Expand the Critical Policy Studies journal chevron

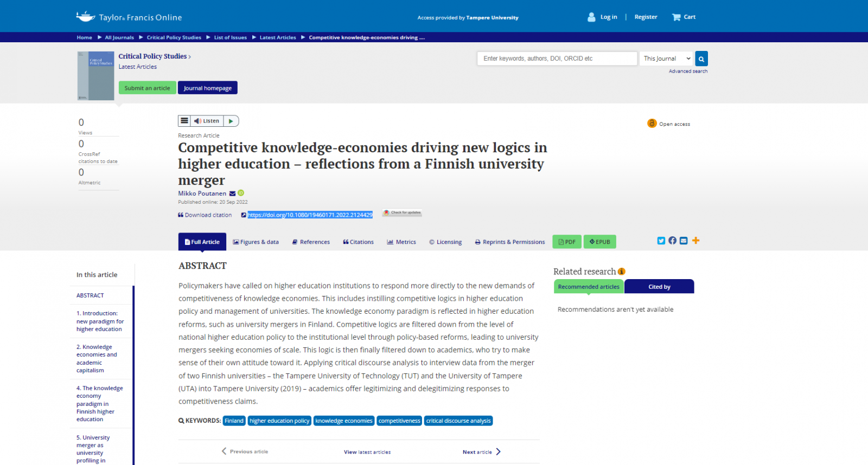click(189, 56)
